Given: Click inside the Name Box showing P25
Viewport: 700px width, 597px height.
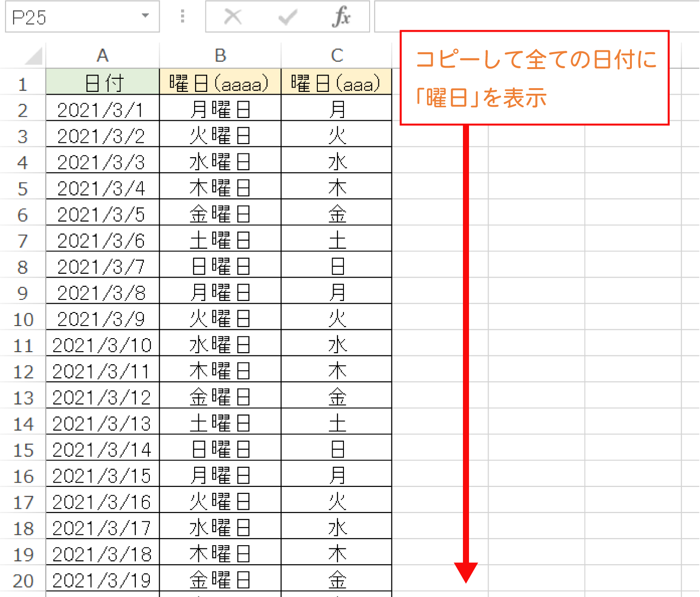Looking at the screenshot, I should [x=70, y=17].
